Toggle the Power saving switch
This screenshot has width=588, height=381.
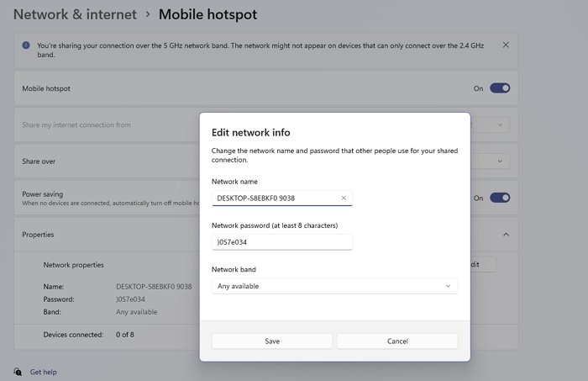[500, 198]
